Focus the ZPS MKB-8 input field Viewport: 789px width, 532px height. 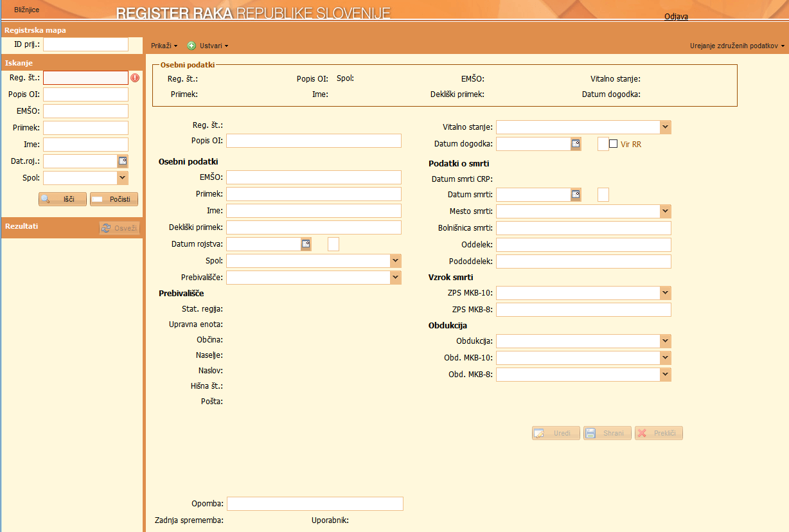[x=583, y=310]
